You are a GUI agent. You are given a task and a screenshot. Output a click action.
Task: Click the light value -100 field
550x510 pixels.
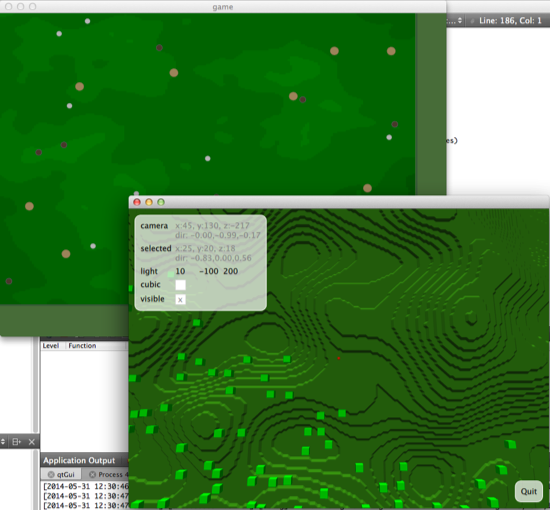click(209, 271)
